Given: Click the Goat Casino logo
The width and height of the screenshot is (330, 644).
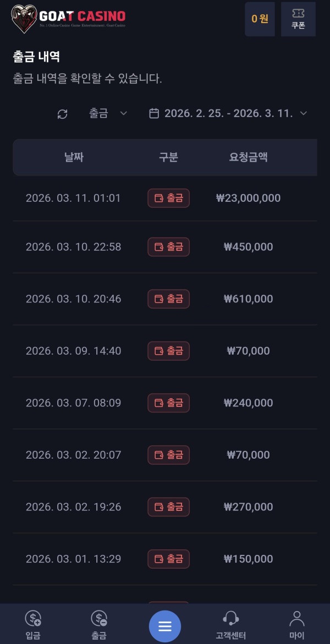Looking at the screenshot, I should (x=68, y=19).
